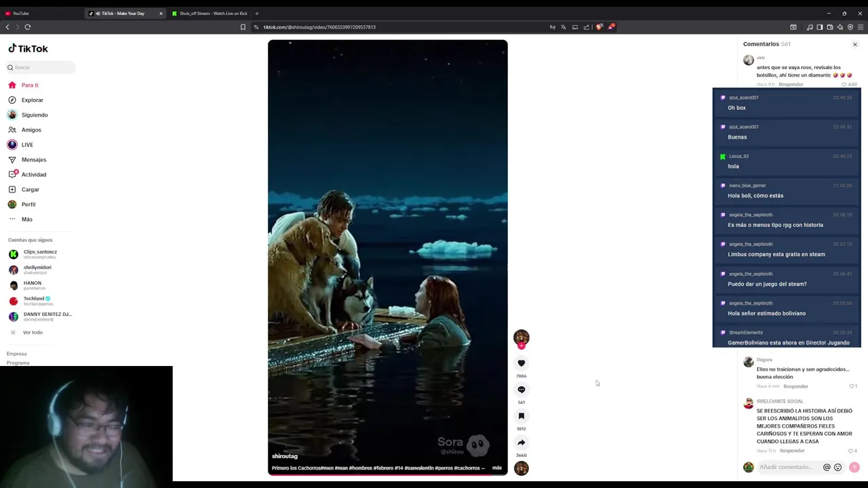Open the music disc avatar under the share button

(521, 468)
